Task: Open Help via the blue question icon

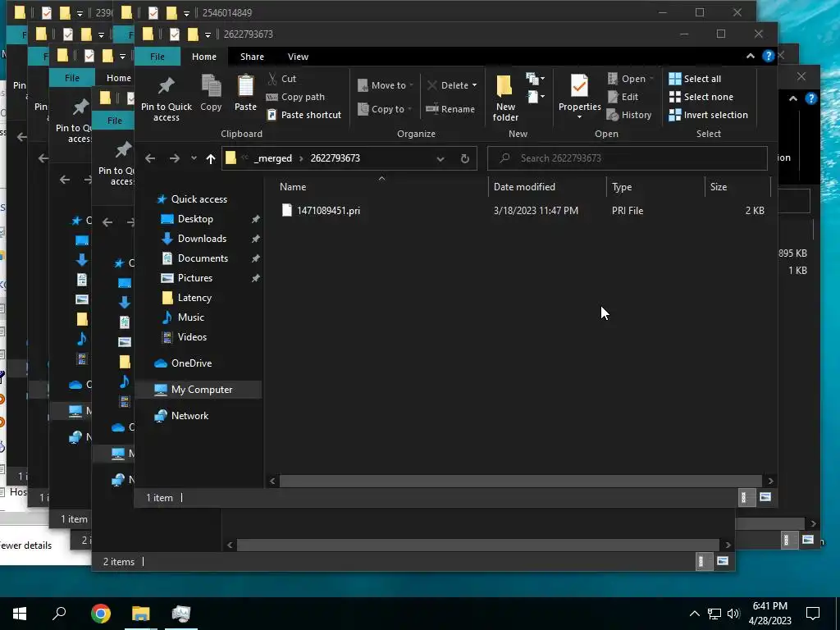Action: [x=768, y=57]
